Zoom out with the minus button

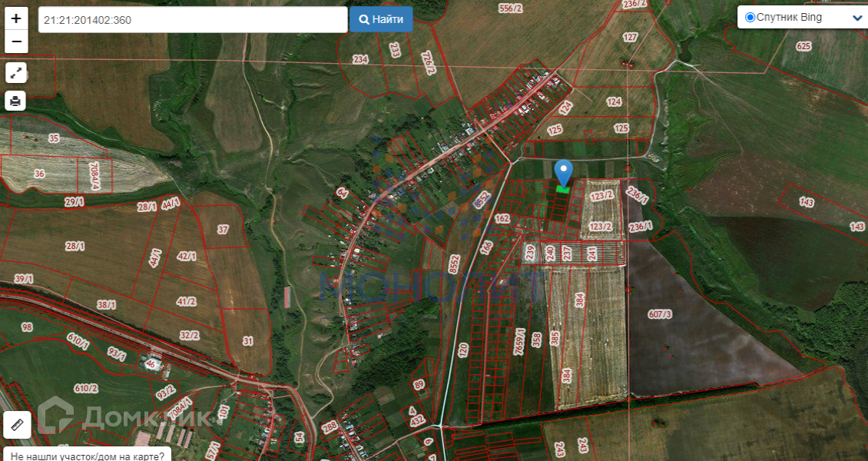coord(17,42)
